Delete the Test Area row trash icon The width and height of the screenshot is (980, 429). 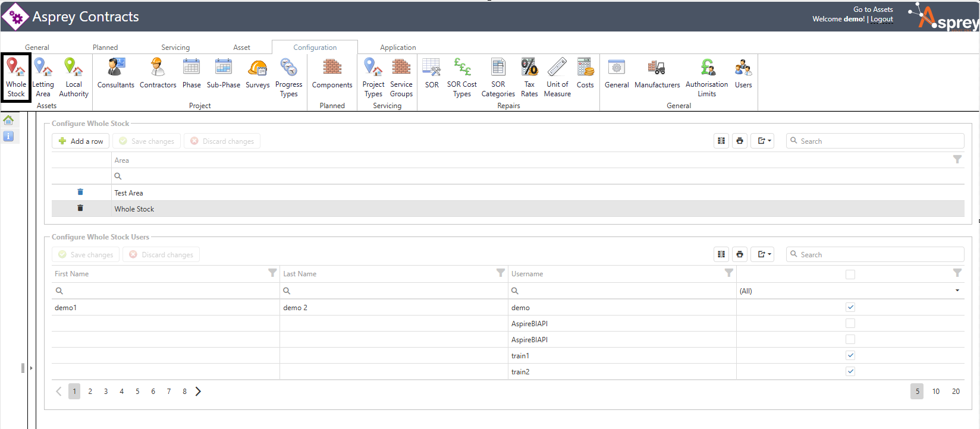(80, 193)
